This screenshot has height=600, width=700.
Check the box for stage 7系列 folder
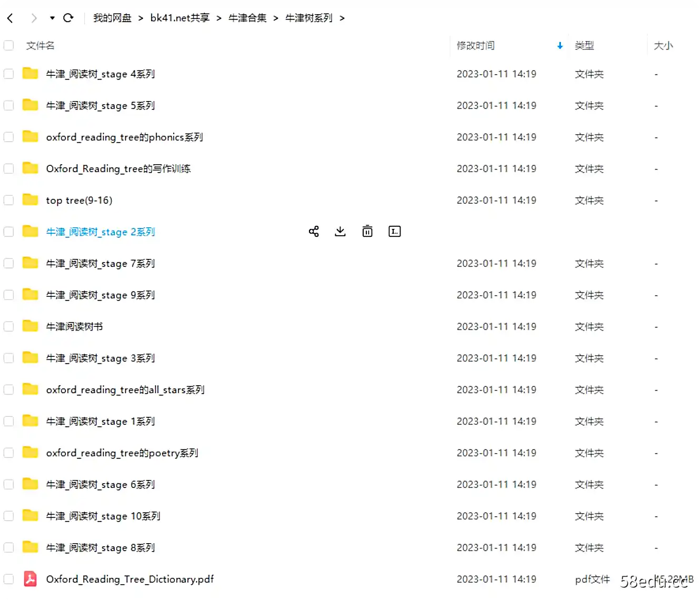coord(9,263)
